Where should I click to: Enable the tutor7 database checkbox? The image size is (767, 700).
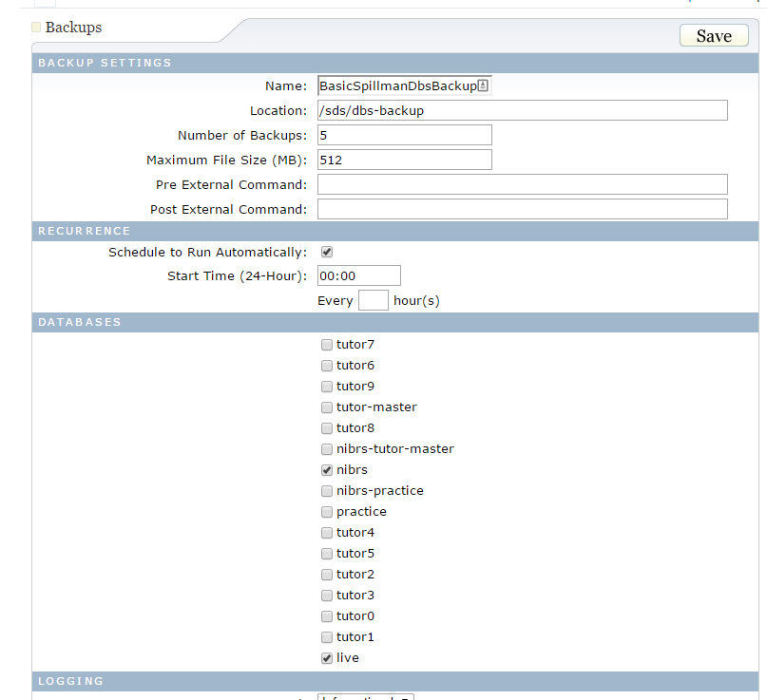click(x=327, y=345)
